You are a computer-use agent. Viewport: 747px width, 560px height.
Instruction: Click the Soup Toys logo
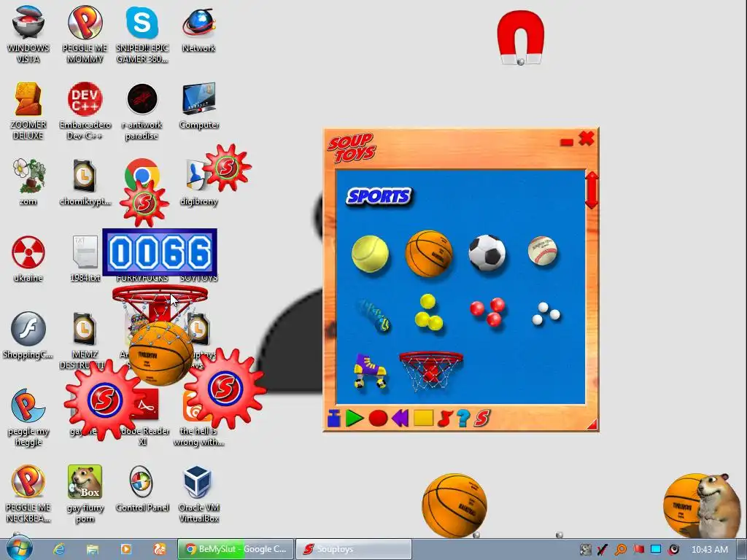coord(352,148)
